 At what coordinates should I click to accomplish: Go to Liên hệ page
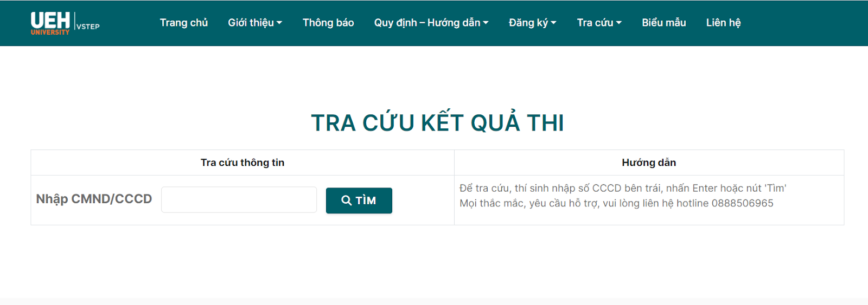pos(723,23)
